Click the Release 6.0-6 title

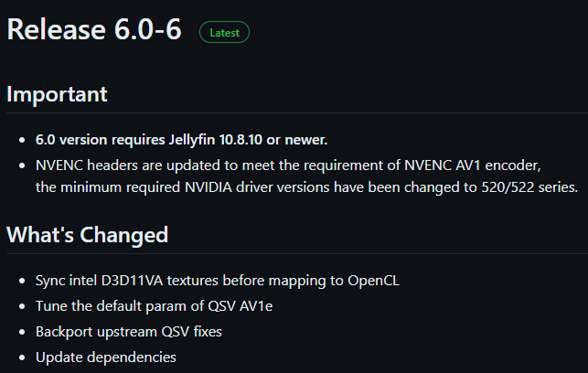point(94,29)
